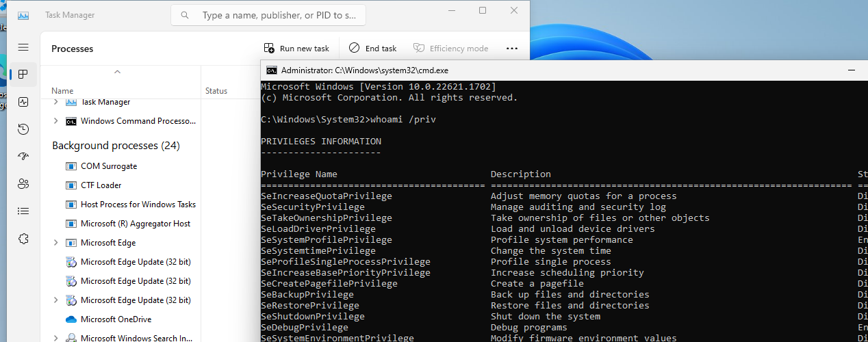Click the Microsoft (R) Aggregator Host icon

(71, 224)
